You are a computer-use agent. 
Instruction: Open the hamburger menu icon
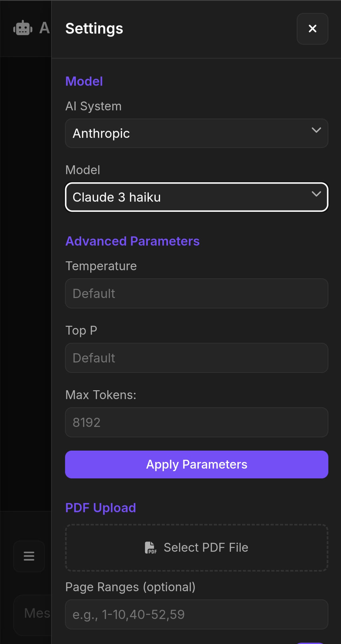(29, 556)
